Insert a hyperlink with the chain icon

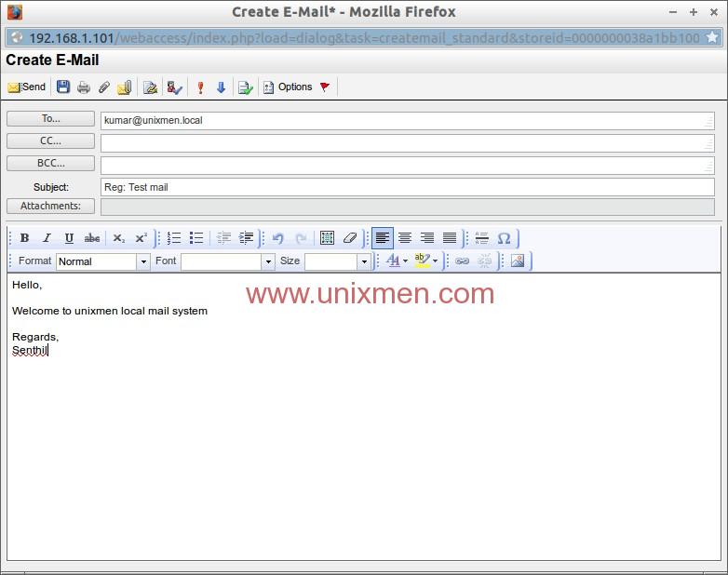[462, 261]
